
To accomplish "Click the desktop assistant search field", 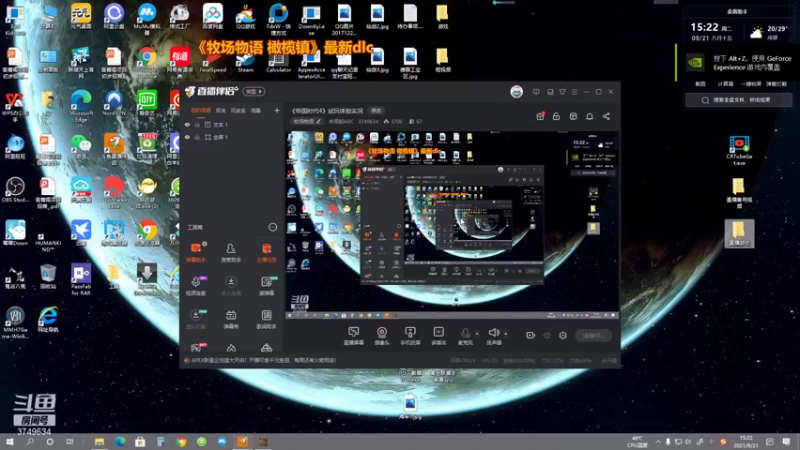I will pyautogui.click(x=739, y=100).
